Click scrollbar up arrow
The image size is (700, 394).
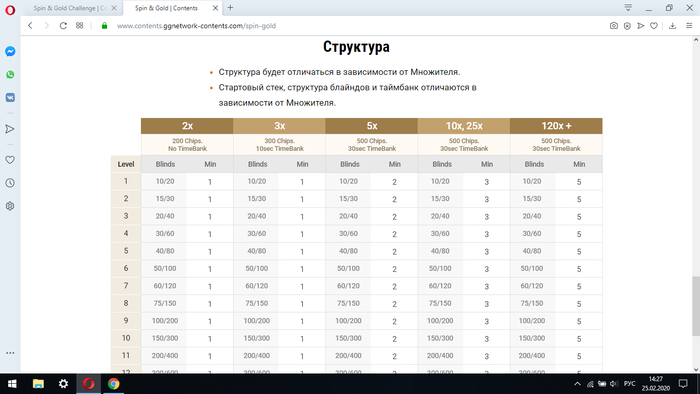[x=696, y=40]
